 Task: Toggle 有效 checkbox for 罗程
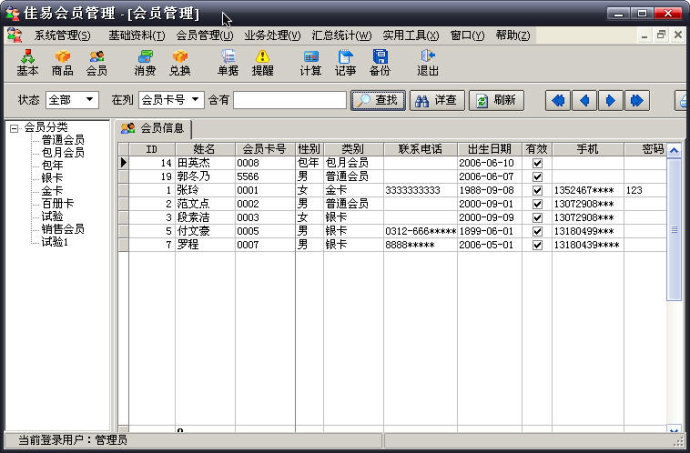click(x=537, y=245)
